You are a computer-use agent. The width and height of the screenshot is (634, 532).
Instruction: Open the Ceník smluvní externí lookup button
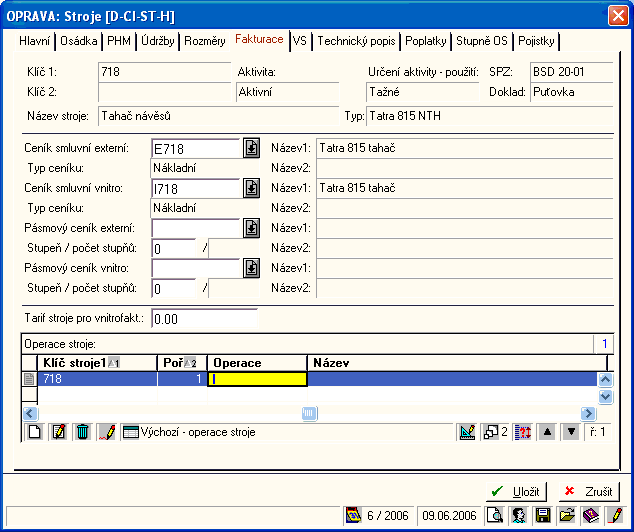[x=251, y=148]
